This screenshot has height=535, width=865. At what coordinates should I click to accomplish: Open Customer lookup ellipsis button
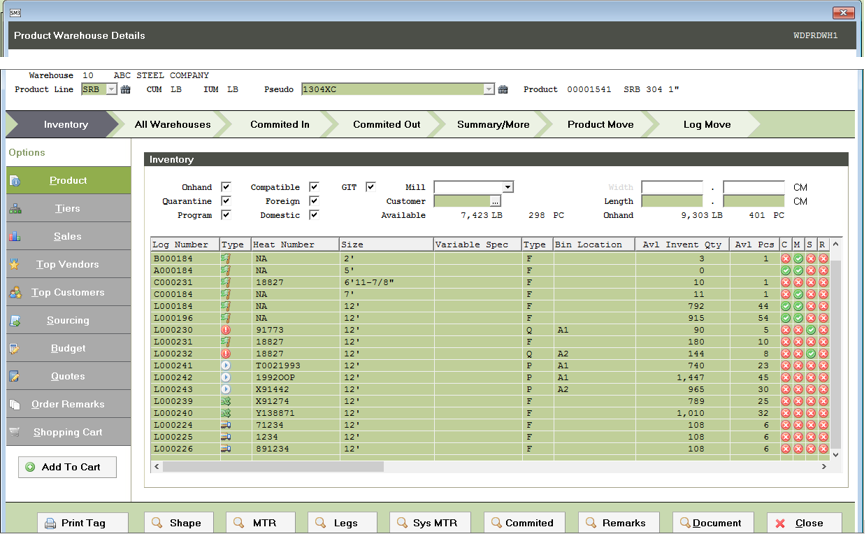[x=495, y=201]
